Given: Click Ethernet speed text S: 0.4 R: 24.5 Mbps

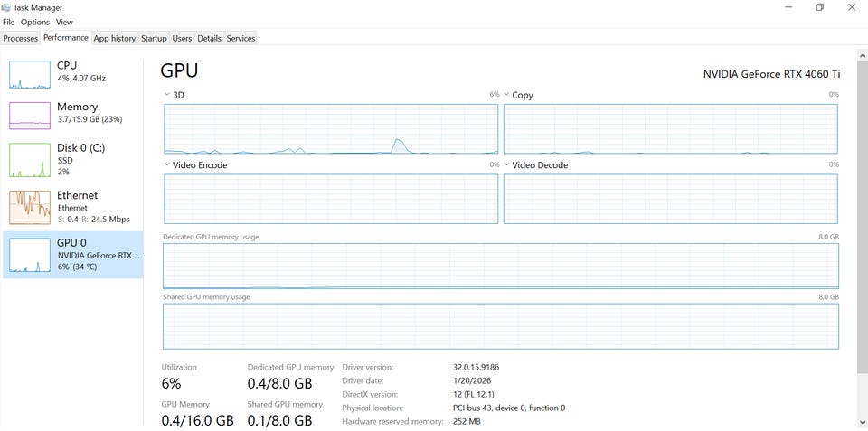Looking at the screenshot, I should tap(93, 219).
